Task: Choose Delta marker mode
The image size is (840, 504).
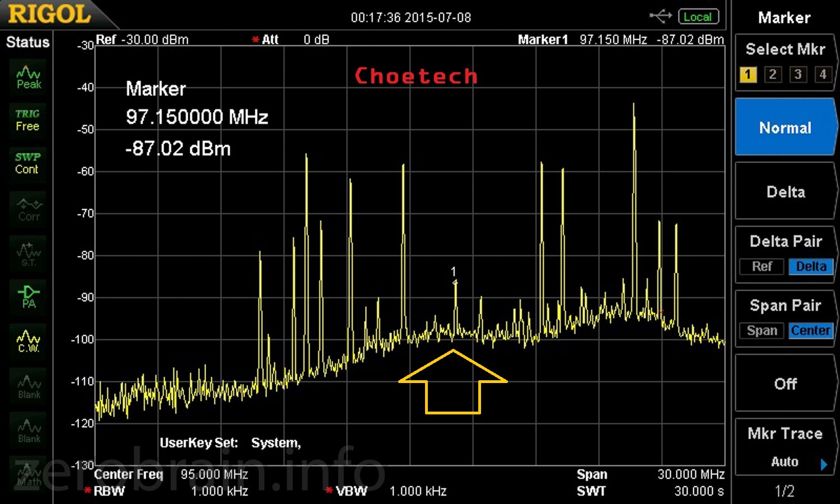Action: tap(785, 192)
